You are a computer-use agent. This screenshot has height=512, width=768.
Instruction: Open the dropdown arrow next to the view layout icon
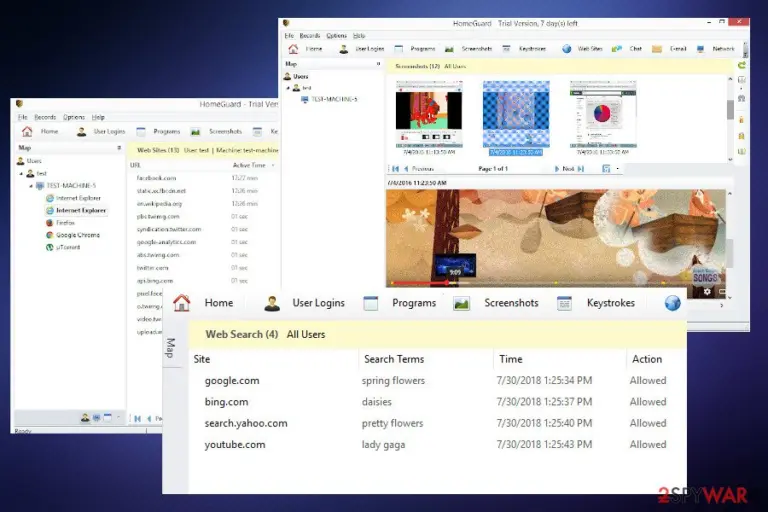coord(617,169)
